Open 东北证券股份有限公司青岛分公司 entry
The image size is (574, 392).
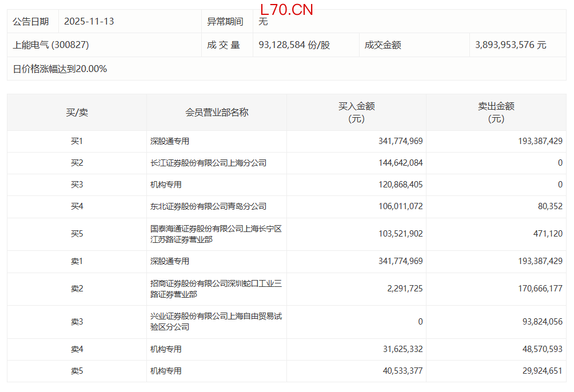[x=208, y=206]
